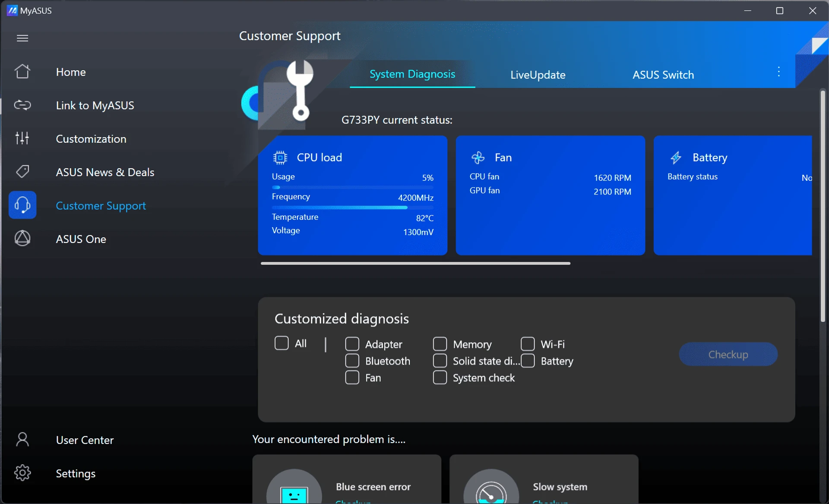The height and width of the screenshot is (504, 829).
Task: Click the vertical page scrollbar
Action: tap(823, 206)
